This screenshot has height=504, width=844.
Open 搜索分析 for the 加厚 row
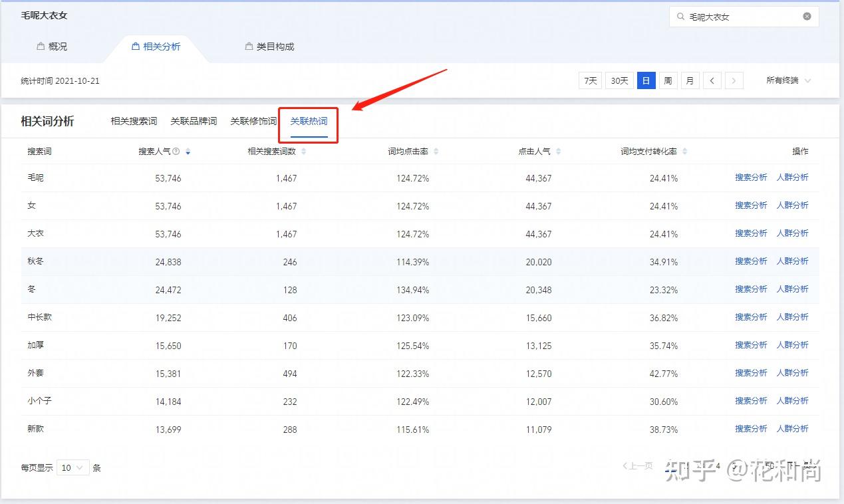coord(751,345)
